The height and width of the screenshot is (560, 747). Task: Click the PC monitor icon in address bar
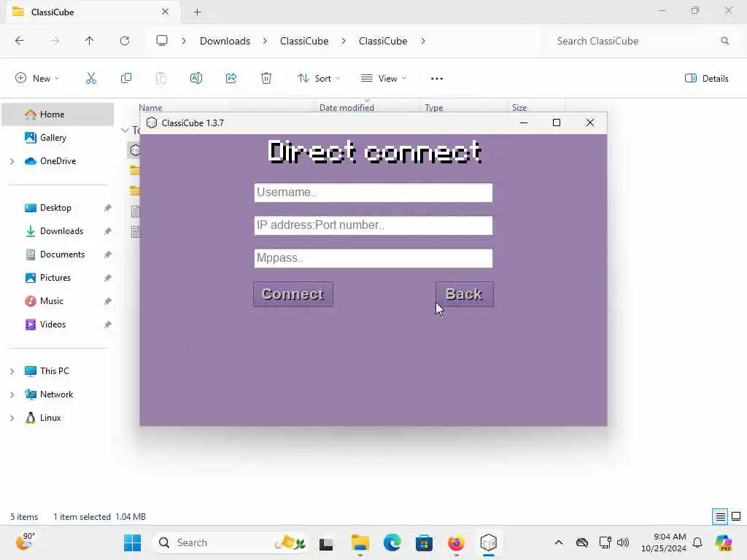click(162, 41)
